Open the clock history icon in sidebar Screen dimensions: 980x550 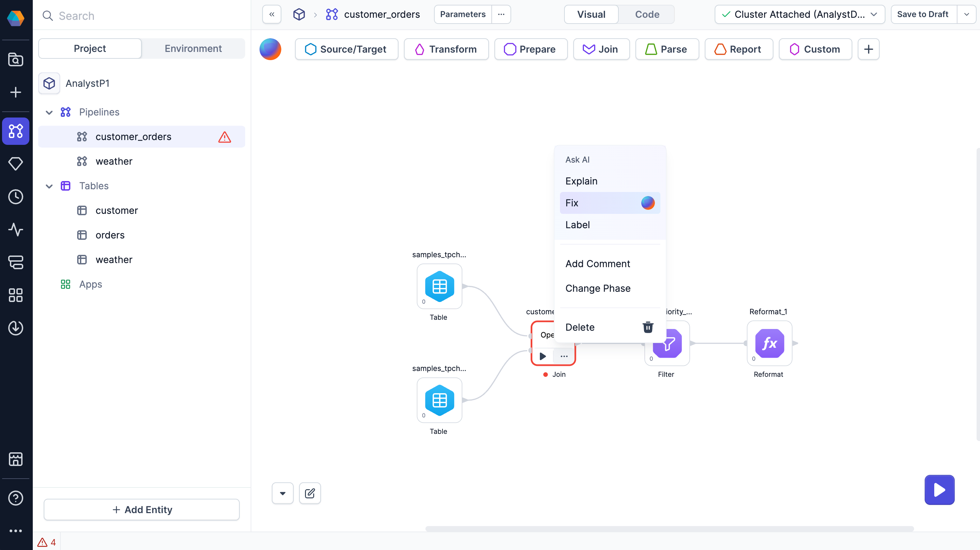click(16, 197)
